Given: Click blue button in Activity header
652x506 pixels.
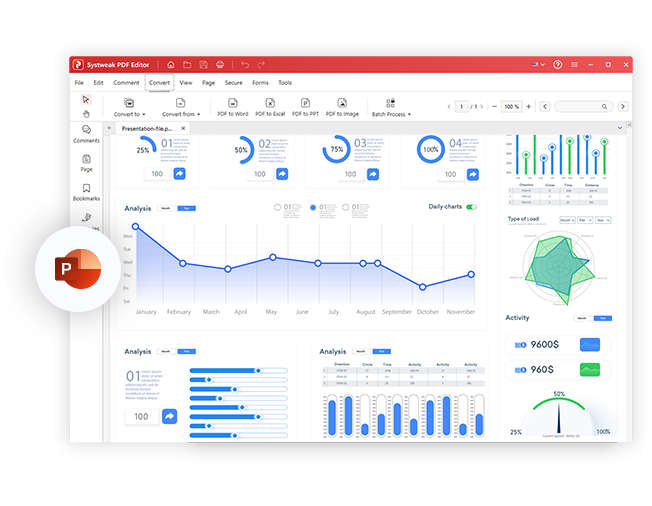Looking at the screenshot, I should (603, 318).
